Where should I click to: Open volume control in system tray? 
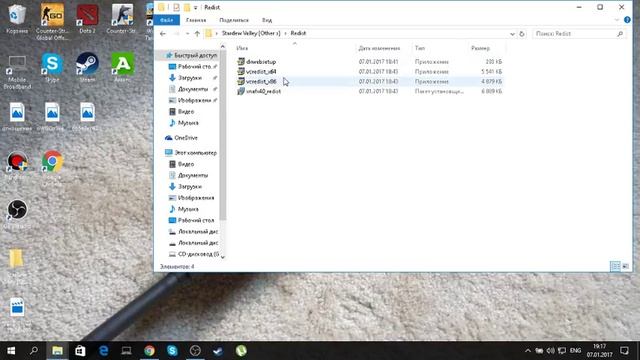(x=551, y=351)
